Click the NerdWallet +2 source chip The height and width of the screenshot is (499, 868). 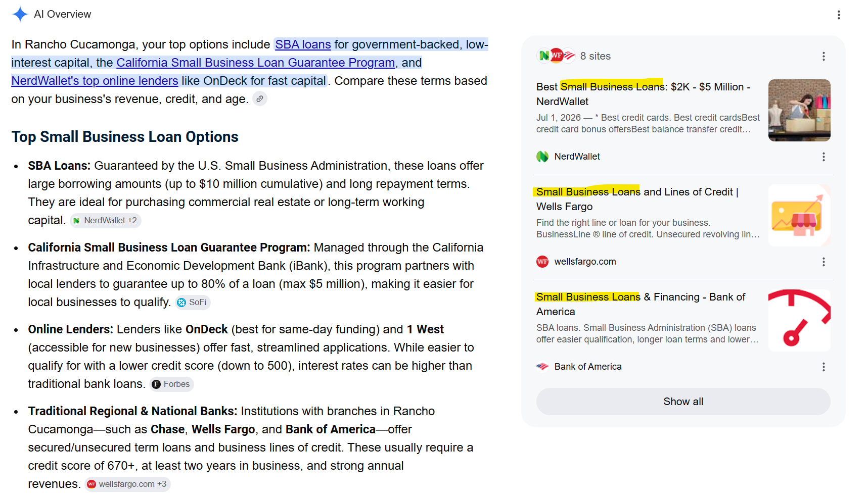(x=105, y=221)
